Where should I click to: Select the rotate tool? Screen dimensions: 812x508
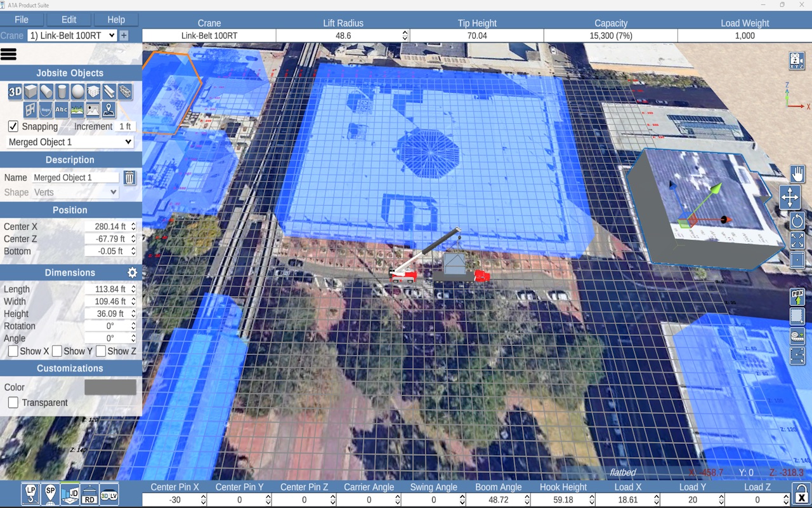point(797,221)
